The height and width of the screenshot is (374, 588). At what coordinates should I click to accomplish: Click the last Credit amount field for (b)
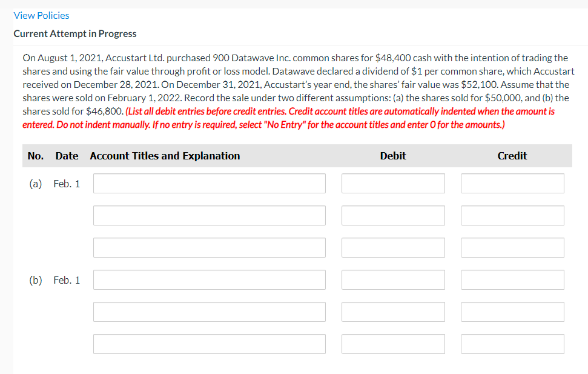click(512, 344)
